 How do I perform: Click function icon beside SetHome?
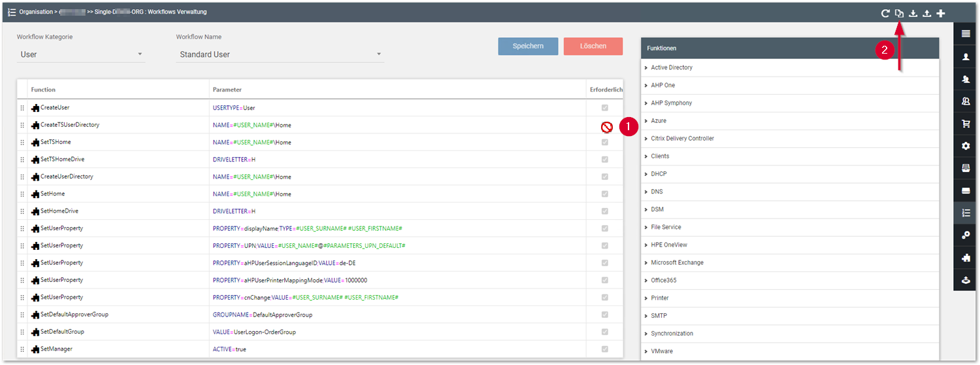click(35, 194)
